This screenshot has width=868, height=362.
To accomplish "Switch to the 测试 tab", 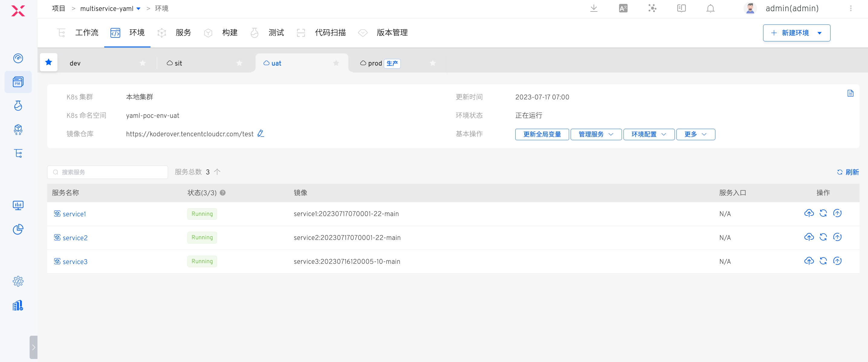I will click(x=267, y=33).
